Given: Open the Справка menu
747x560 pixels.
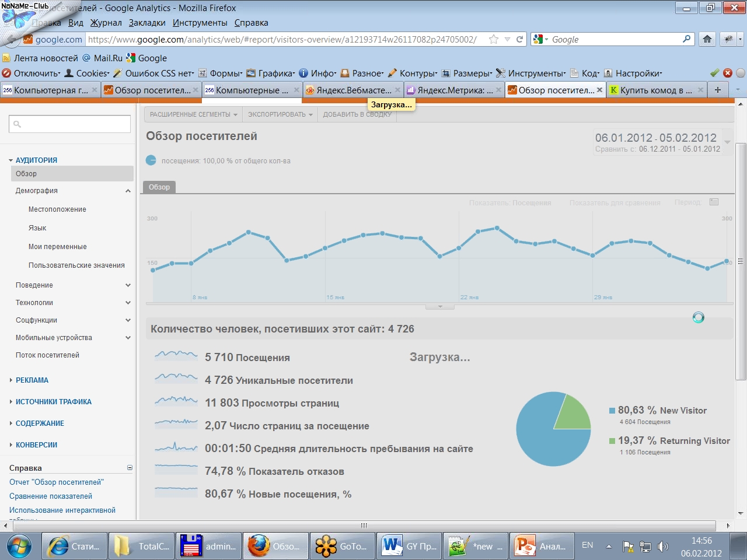Looking at the screenshot, I should click(x=252, y=23).
